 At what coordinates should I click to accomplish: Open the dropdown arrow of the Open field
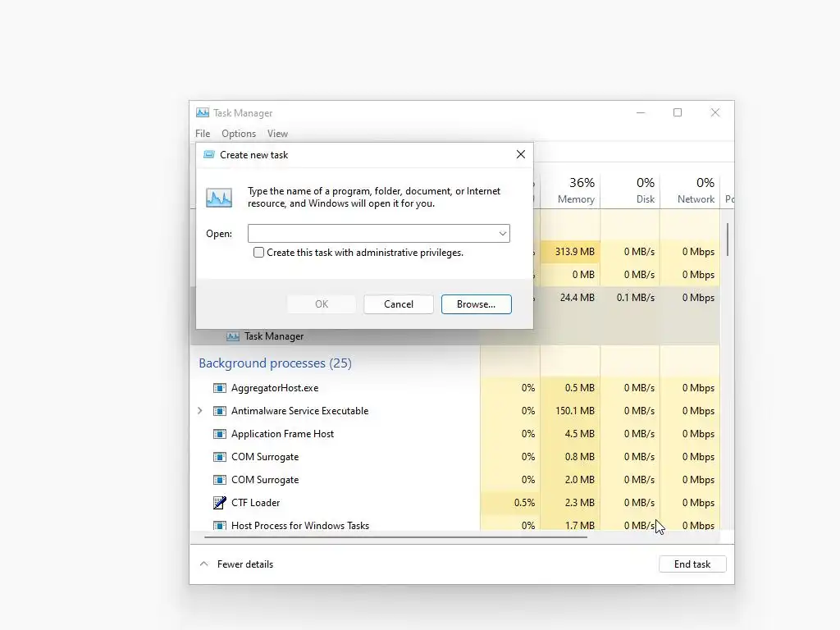pyautogui.click(x=503, y=234)
